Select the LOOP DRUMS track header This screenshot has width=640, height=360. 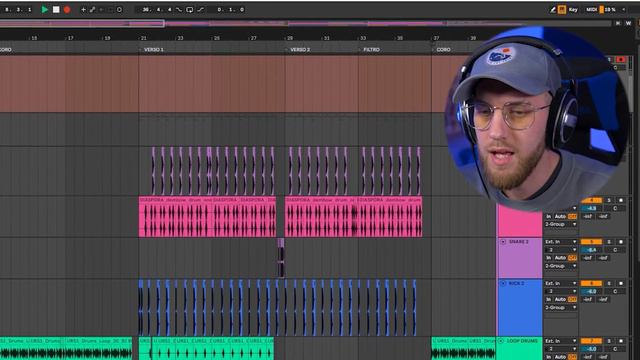pos(520,349)
